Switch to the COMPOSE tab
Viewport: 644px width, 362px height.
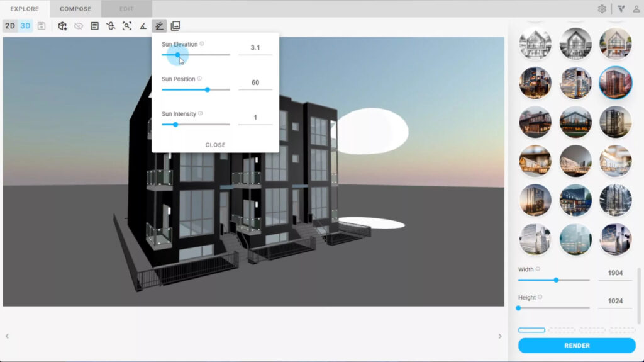click(75, 9)
